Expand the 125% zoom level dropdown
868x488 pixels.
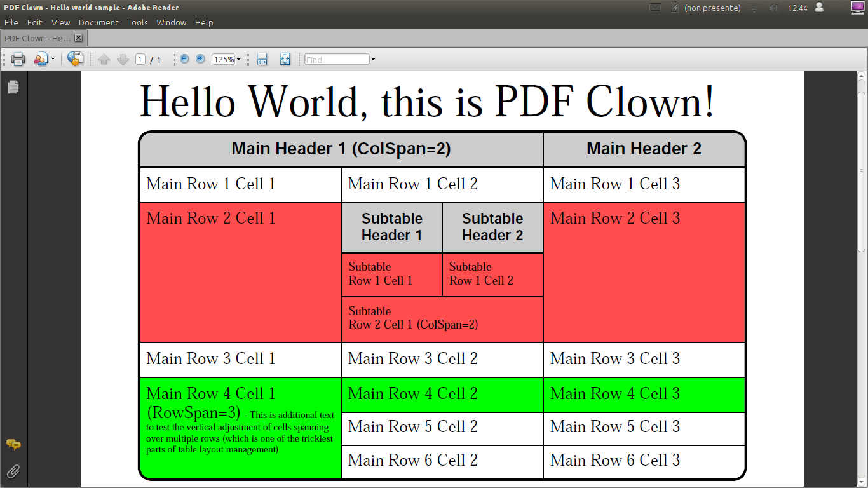[x=238, y=60]
